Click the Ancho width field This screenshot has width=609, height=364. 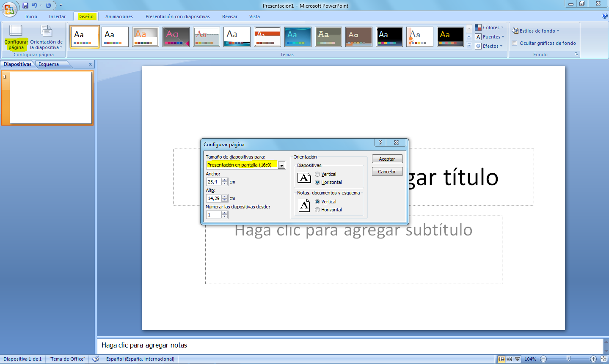click(214, 182)
